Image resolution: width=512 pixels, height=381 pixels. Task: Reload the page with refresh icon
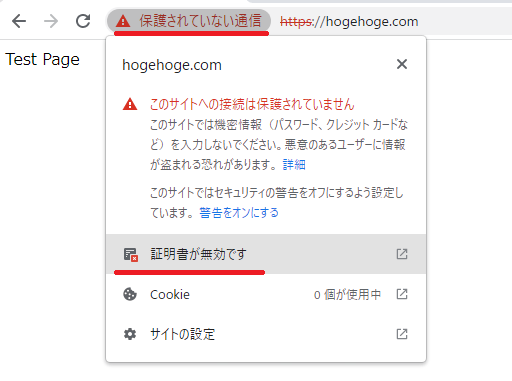point(83,21)
